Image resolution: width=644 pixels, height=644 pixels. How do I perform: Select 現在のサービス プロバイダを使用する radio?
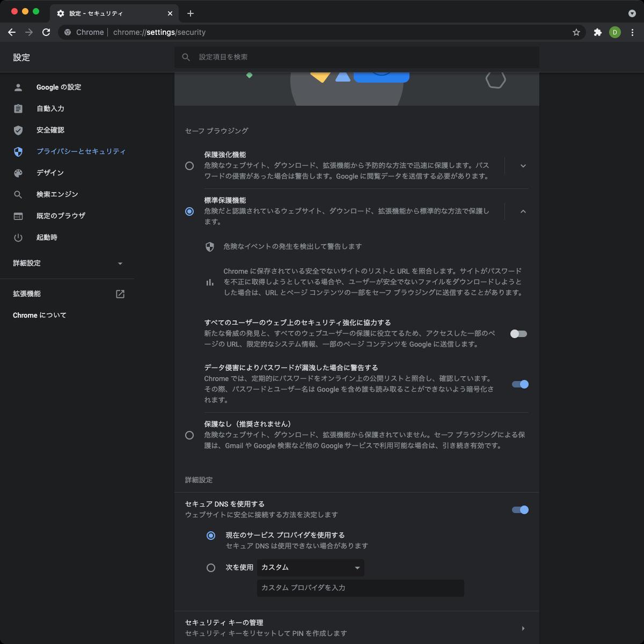[x=211, y=536]
